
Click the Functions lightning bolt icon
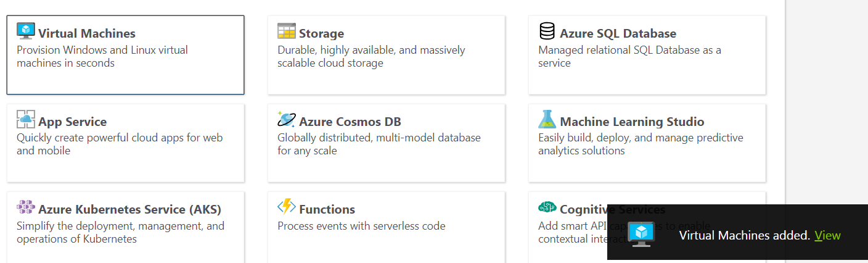pyautogui.click(x=287, y=207)
